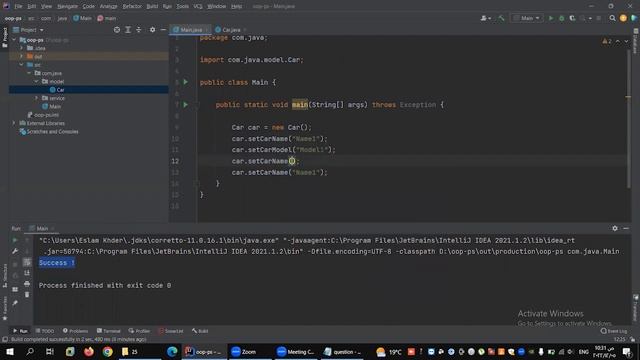Rerun Main in Run panel
Screen dimensions: 640x360
[15, 240]
